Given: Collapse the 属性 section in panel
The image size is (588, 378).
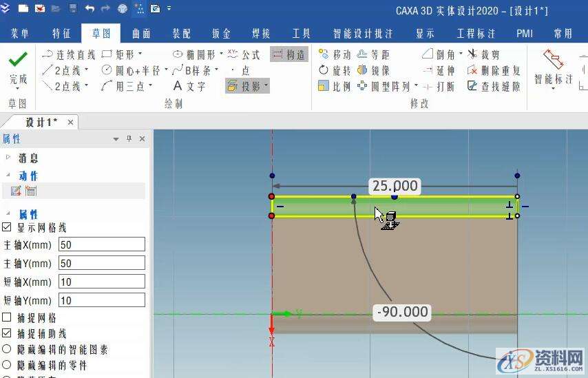Looking at the screenshot, I should point(8,213).
